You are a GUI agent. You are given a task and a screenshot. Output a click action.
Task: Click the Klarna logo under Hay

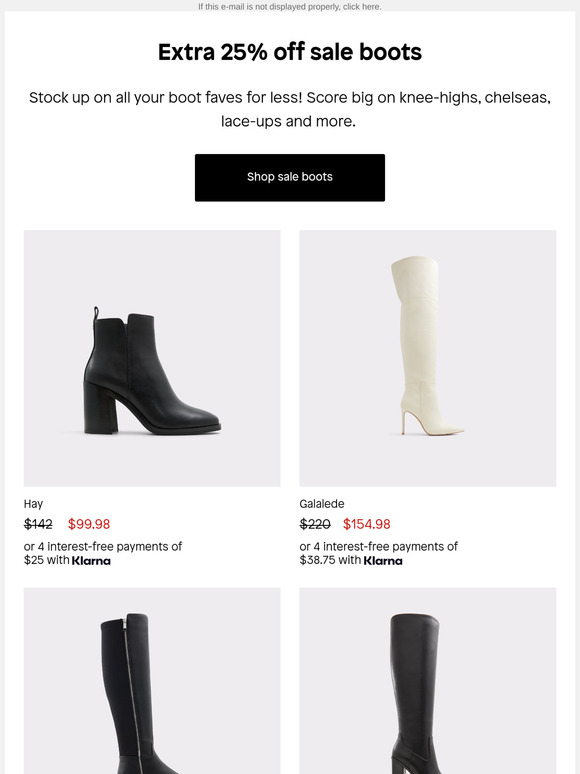(91, 561)
